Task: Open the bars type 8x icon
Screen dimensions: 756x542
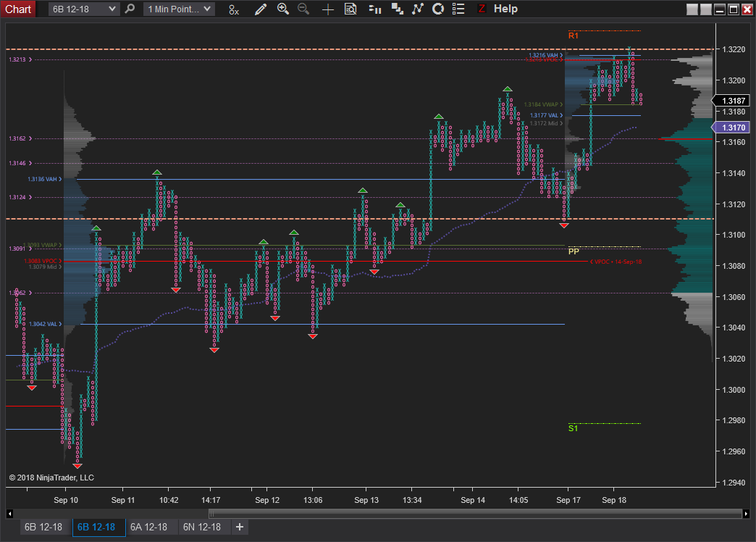Action: tap(234, 9)
